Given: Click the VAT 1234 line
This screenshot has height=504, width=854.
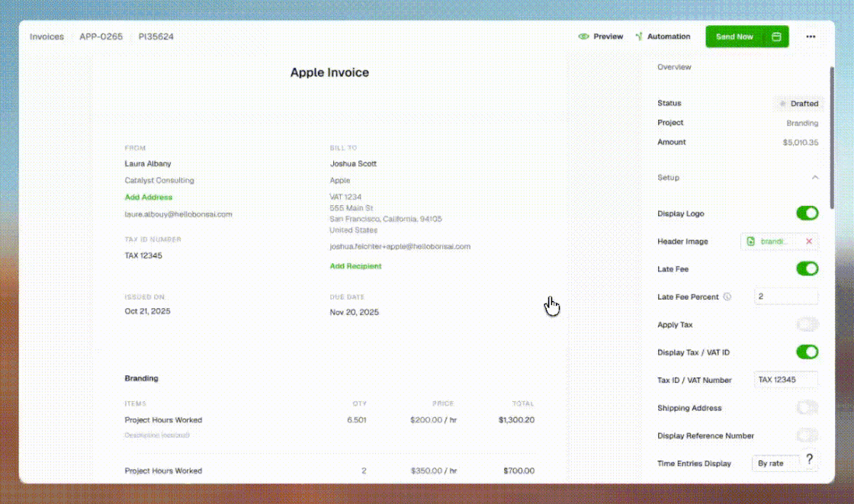Looking at the screenshot, I should tap(345, 197).
